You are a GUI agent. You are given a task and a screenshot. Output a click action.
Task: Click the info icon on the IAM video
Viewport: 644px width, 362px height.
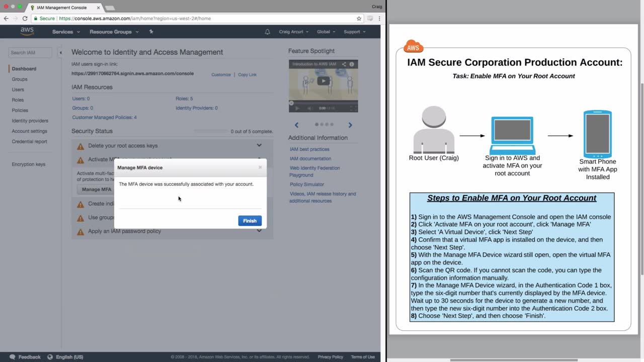point(352,64)
